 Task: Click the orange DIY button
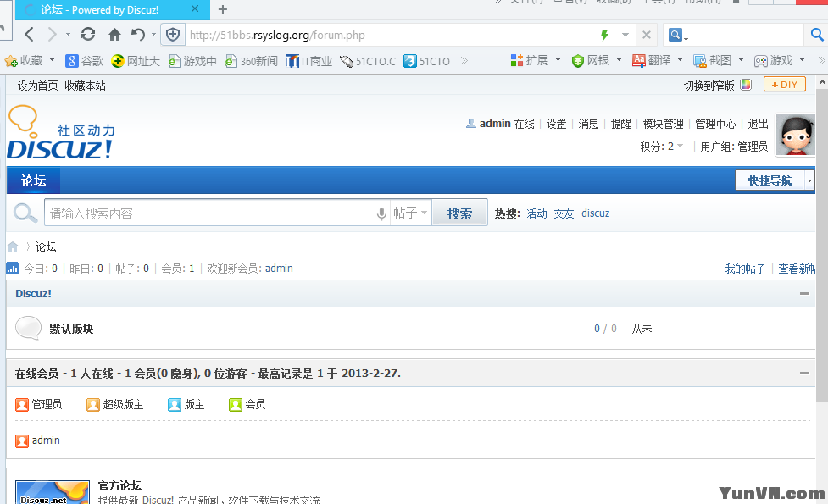click(785, 85)
